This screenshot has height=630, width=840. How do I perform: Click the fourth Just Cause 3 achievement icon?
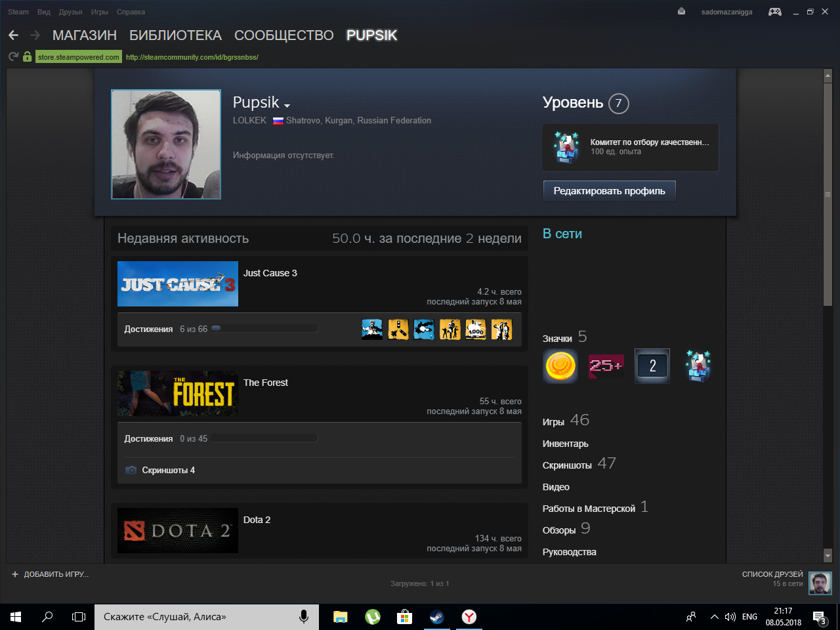pyautogui.click(x=450, y=329)
